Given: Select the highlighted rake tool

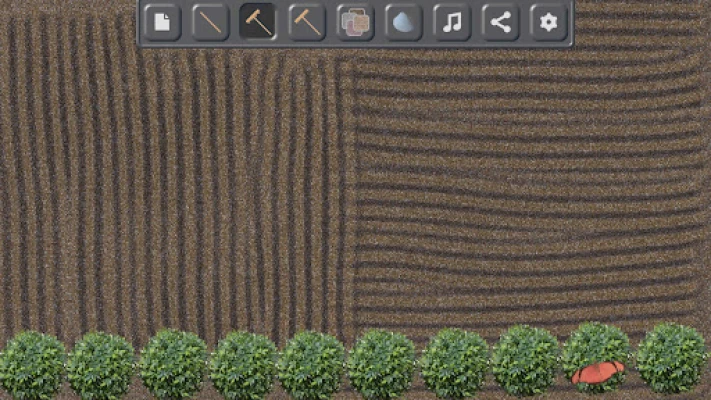Looking at the screenshot, I should point(258,22).
